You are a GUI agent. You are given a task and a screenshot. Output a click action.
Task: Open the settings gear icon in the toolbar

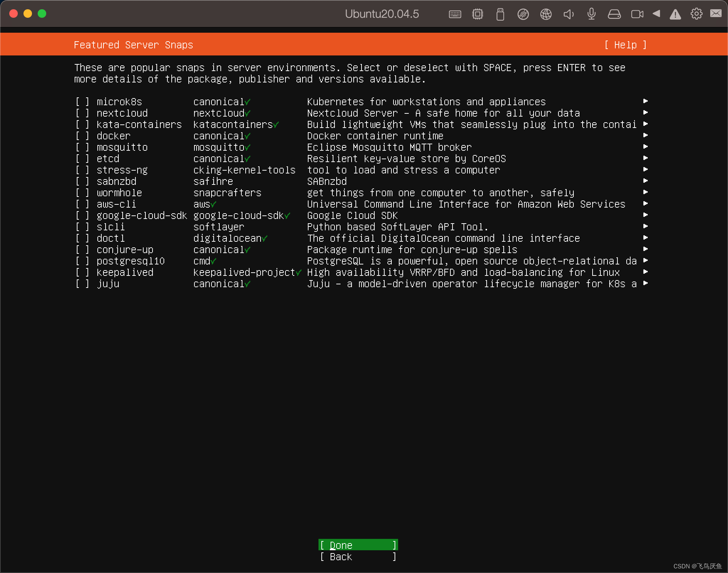point(696,14)
